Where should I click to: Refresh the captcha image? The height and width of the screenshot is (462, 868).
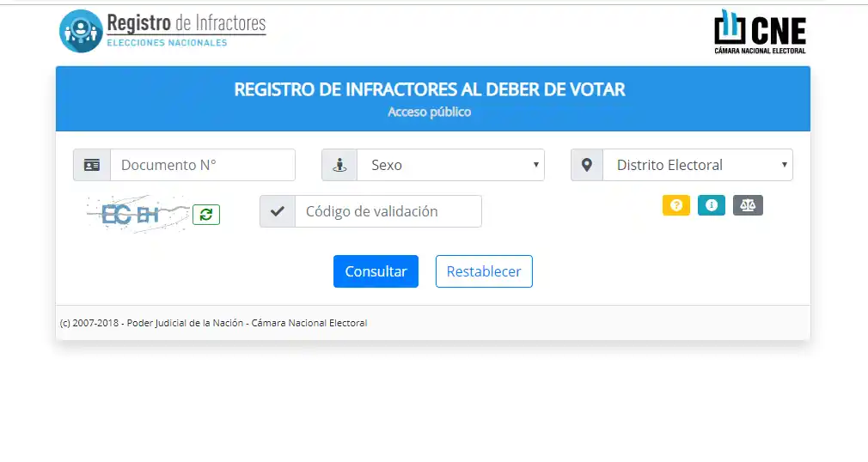pos(206,214)
